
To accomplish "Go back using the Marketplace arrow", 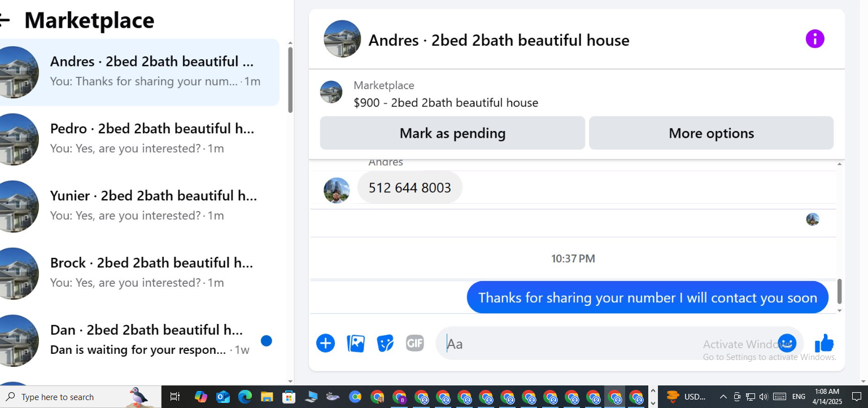I will pyautogui.click(x=4, y=21).
